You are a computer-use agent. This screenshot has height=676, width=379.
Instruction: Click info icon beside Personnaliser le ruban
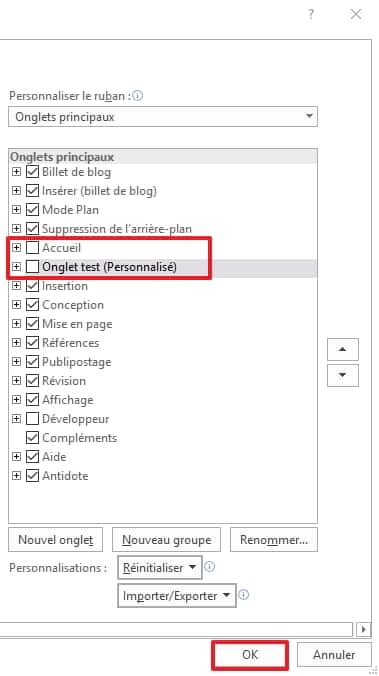(x=138, y=96)
